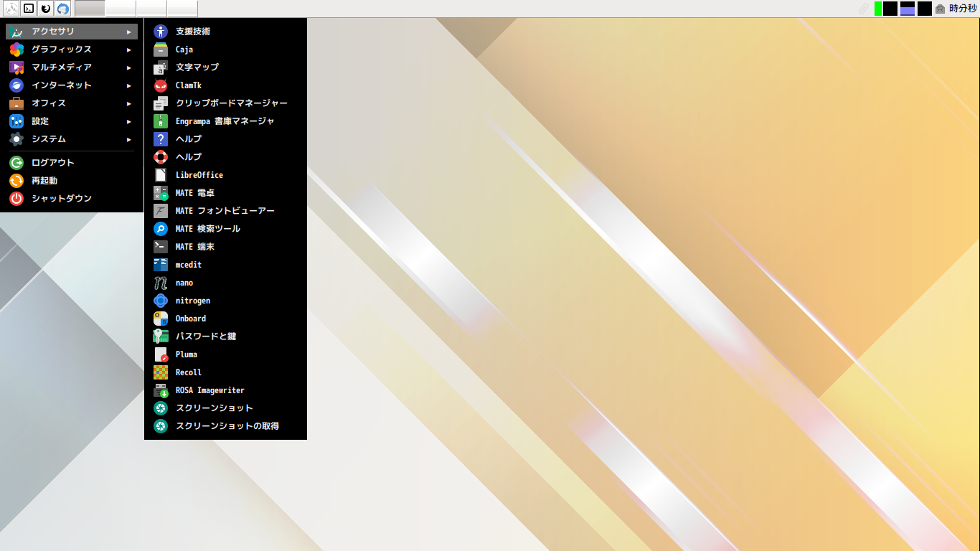Screen dimensions: 980x551
Task: Launch ROSA Imagewriter icon
Action: [161, 390]
